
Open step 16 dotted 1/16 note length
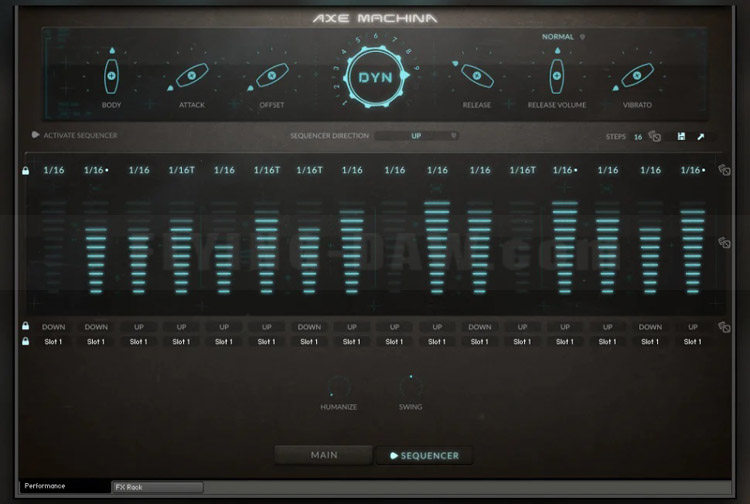point(693,170)
